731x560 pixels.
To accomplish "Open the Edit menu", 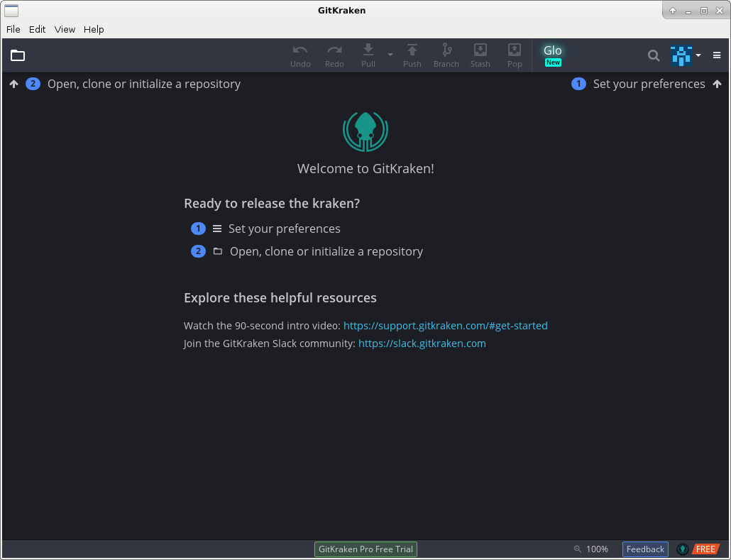I will [x=38, y=29].
